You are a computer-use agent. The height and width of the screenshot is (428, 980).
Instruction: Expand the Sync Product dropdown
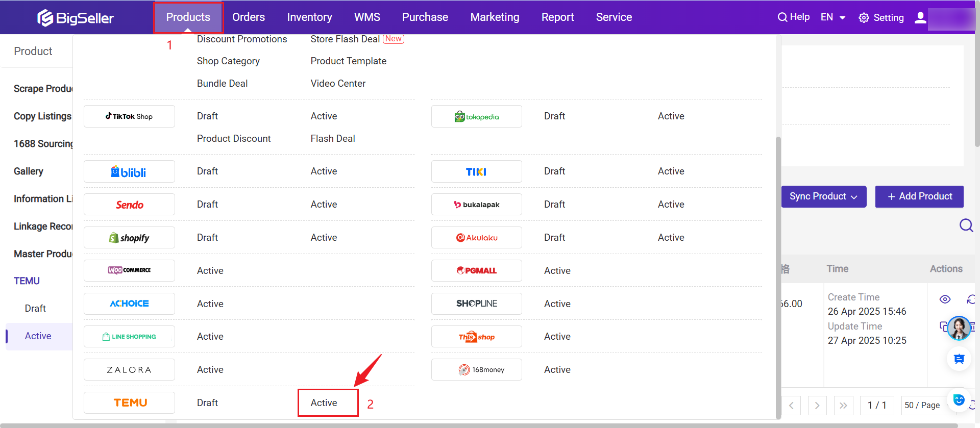824,196
